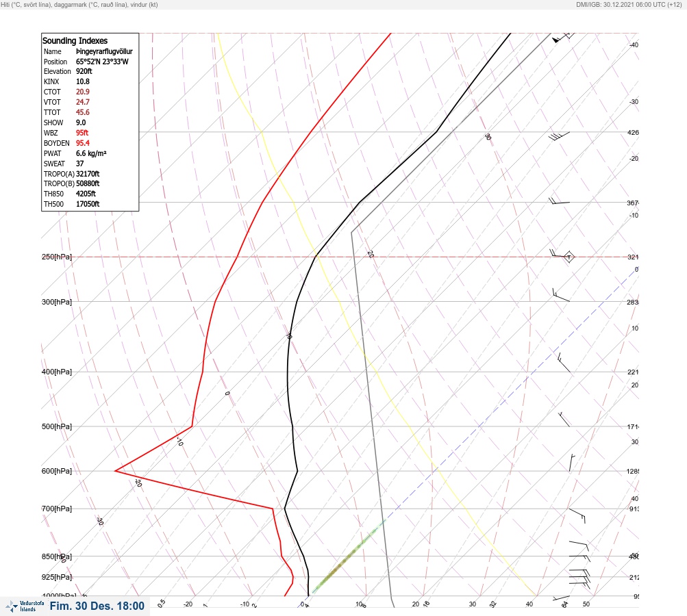The width and height of the screenshot is (687, 616).
Task: Click the 'DMI/IGB: 30.12.2021 06:00 UTC (+12)' header
Action: (x=629, y=5)
